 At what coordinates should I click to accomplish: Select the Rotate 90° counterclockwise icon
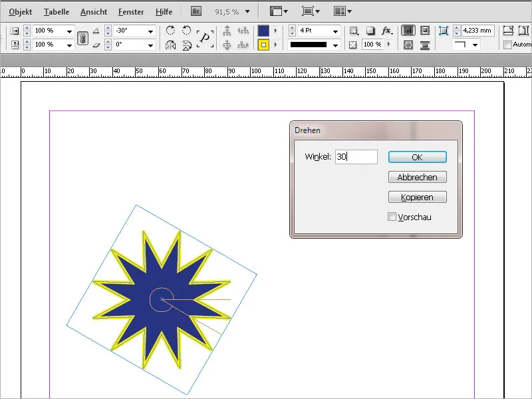click(186, 31)
